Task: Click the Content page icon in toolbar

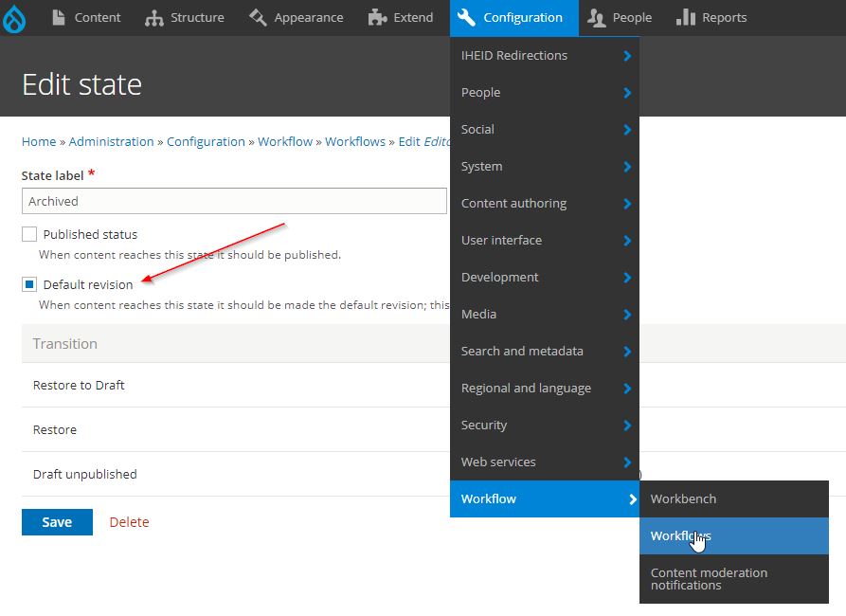Action: tap(59, 17)
